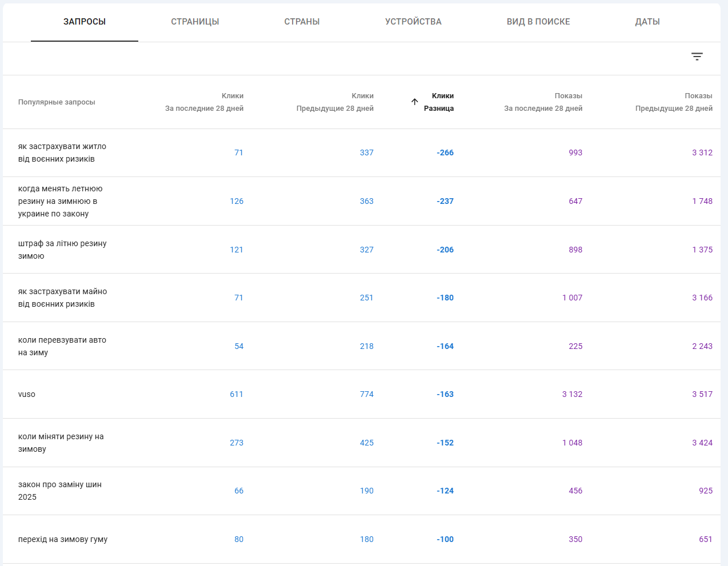728x566 pixels.
Task: Click query коли міняти резину на зимову
Action: pos(61,443)
